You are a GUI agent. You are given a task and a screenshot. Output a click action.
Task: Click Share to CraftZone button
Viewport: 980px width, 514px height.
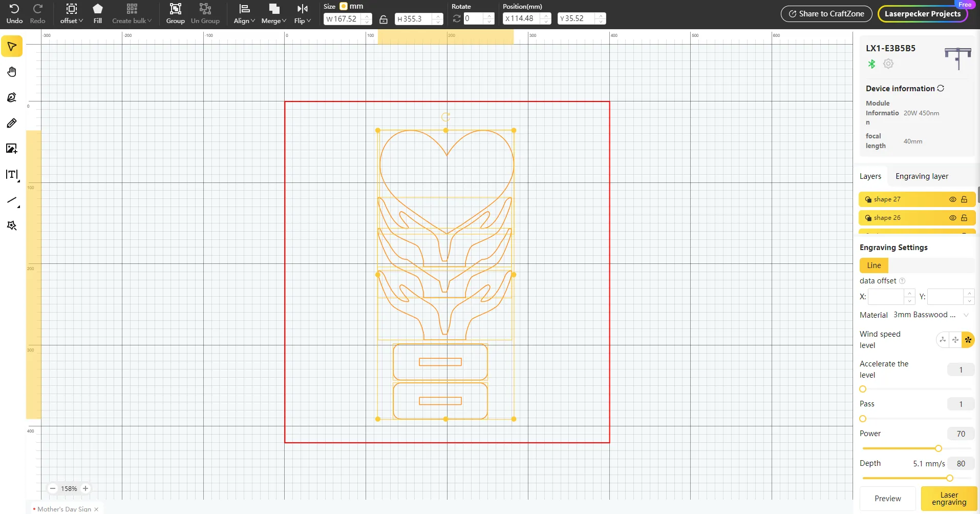[x=826, y=14]
